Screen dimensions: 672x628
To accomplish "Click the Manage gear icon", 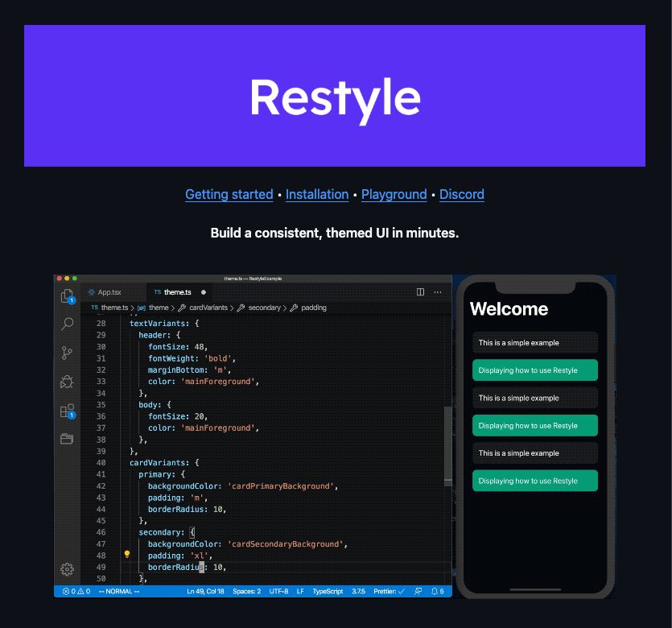I will (67, 569).
